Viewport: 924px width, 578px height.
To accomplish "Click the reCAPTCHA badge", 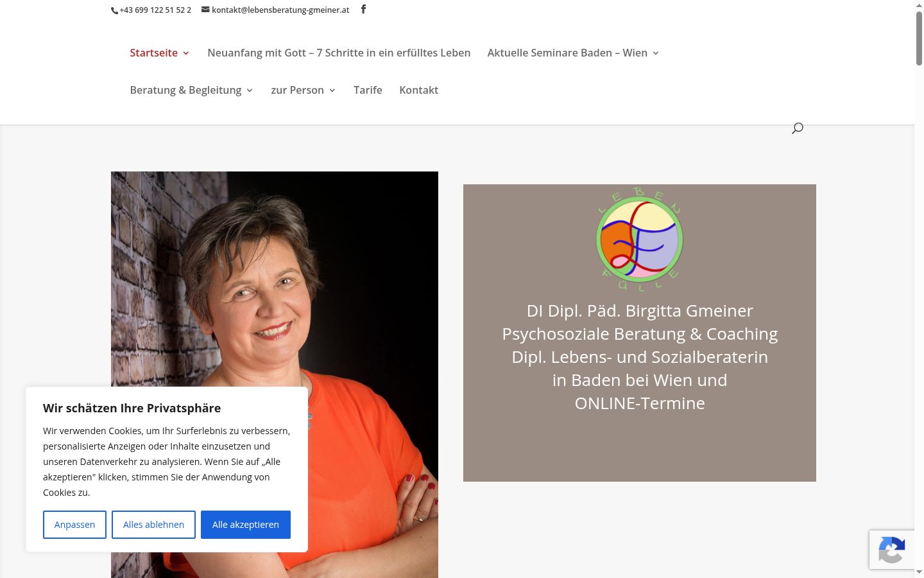I will (x=892, y=550).
